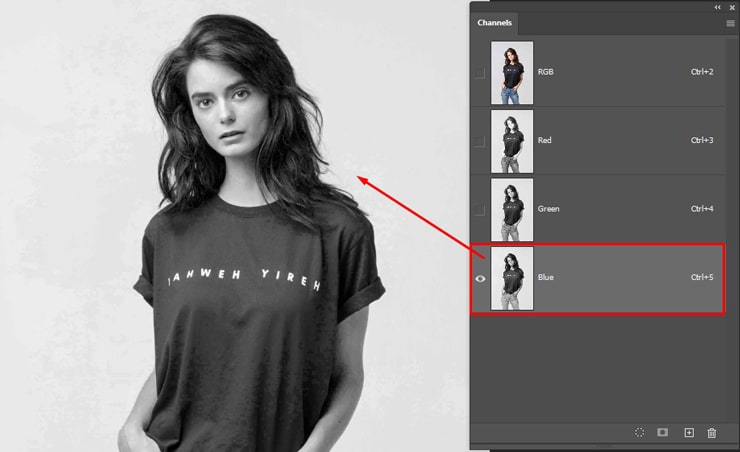
Task: Close the Channels panel
Action: (x=732, y=6)
